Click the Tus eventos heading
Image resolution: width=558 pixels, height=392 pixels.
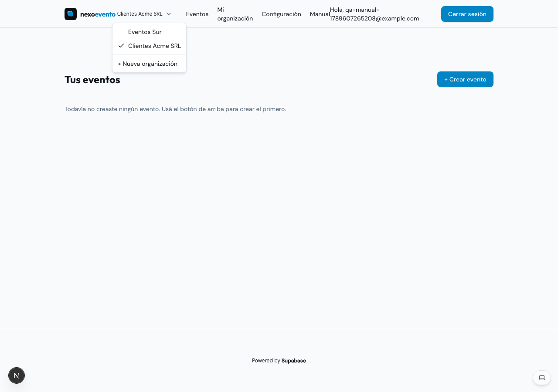click(92, 80)
